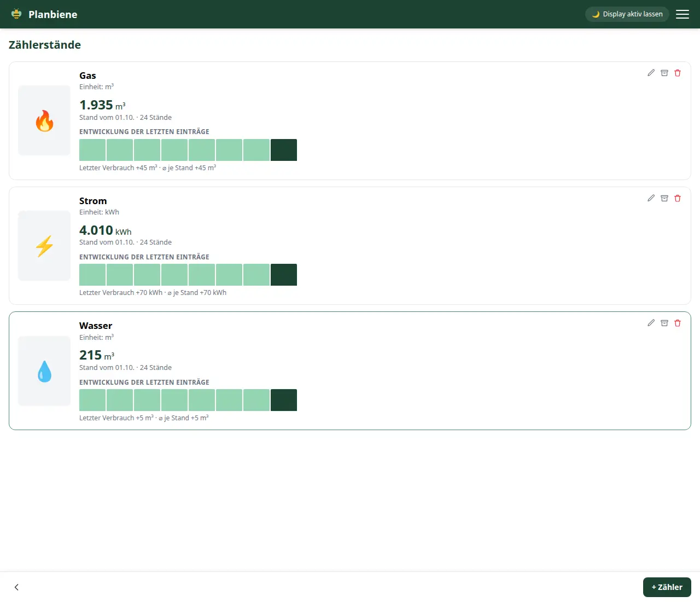The height and width of the screenshot is (602, 700).
Task: Click 'Letzter Verbrauch +5 m³' text
Action: click(116, 418)
